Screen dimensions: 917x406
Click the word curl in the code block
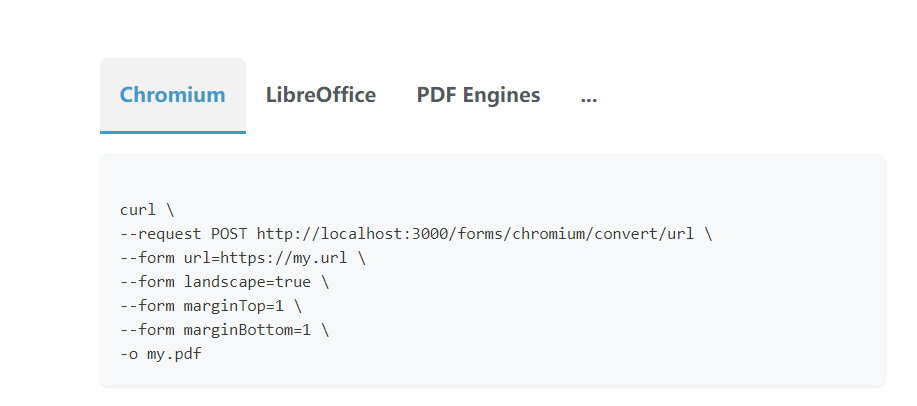pyautogui.click(x=138, y=210)
